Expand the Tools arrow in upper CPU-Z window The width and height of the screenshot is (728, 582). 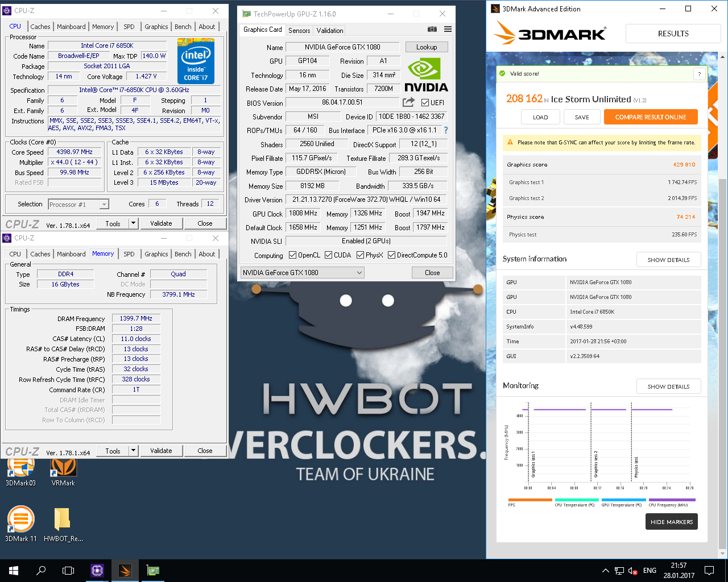pyautogui.click(x=134, y=223)
